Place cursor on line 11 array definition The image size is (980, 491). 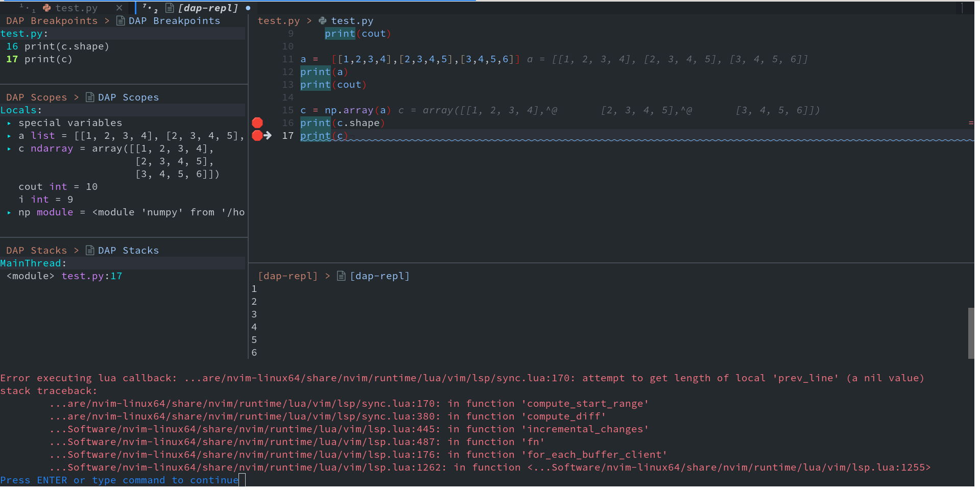(410, 59)
